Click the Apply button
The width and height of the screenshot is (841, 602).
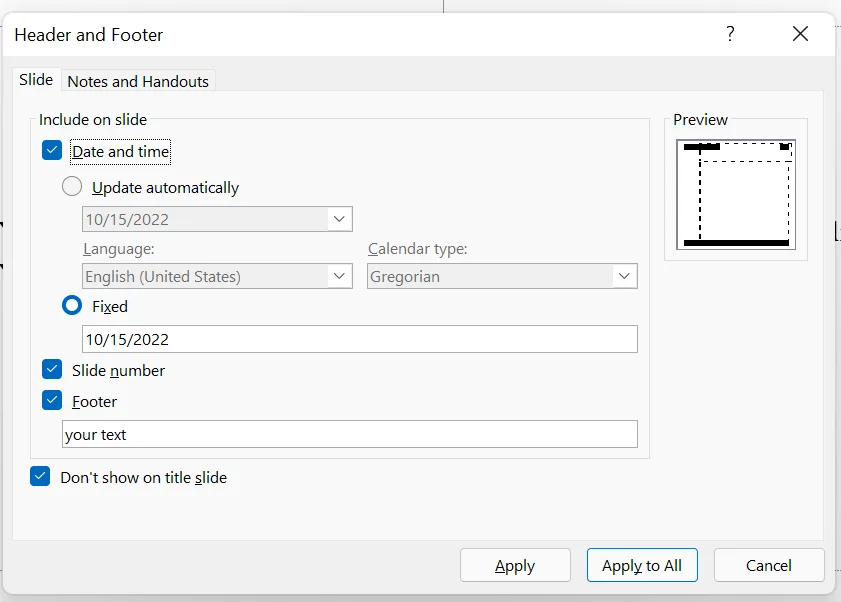[x=515, y=565]
